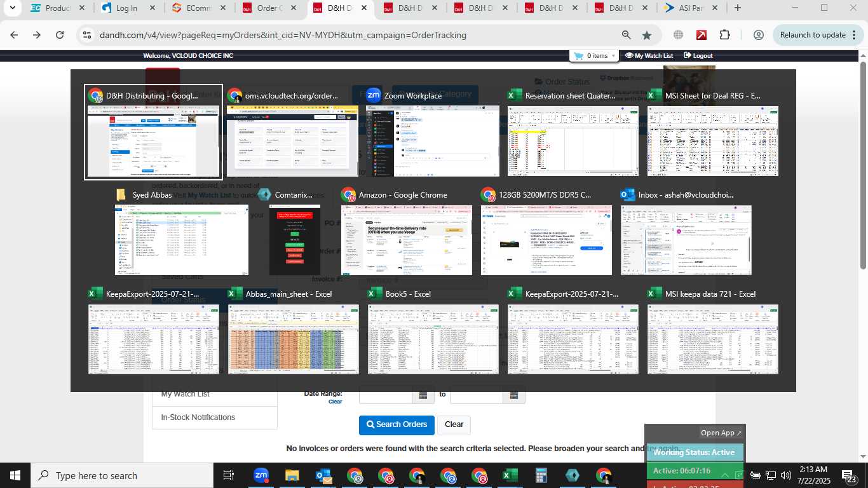Click the Clear link under Date Range
The height and width of the screenshot is (488, 868).
[335, 402]
